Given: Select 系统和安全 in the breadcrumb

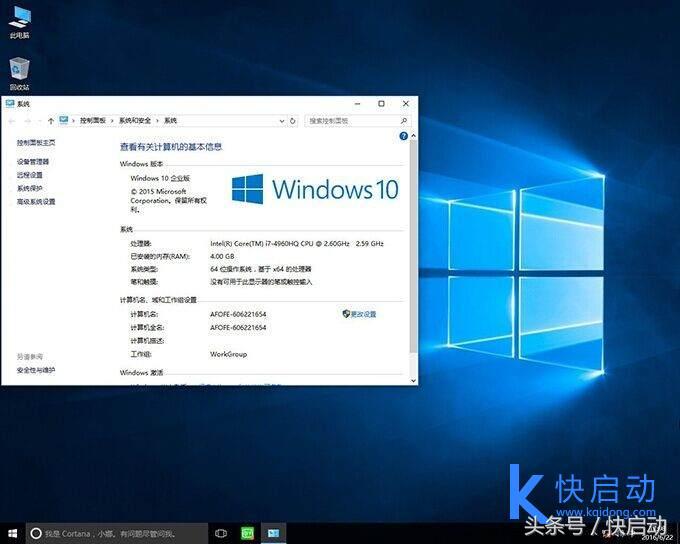Looking at the screenshot, I should [135, 121].
